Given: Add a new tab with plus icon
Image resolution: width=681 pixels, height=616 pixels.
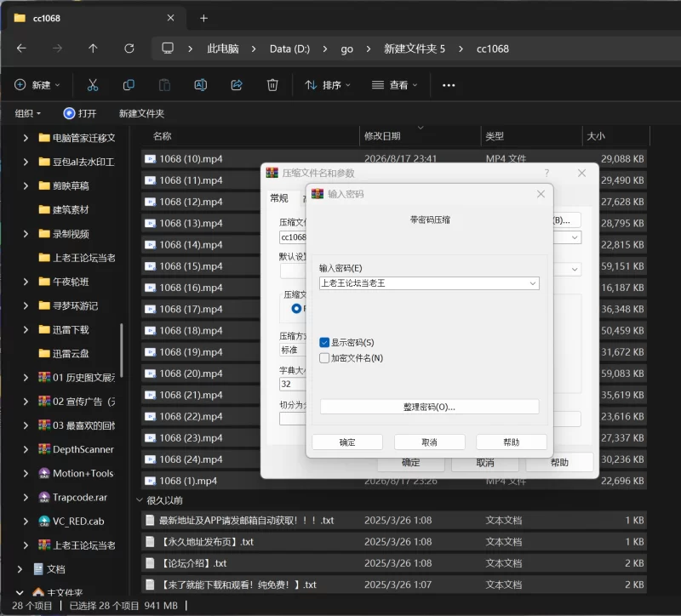Looking at the screenshot, I should pyautogui.click(x=203, y=18).
